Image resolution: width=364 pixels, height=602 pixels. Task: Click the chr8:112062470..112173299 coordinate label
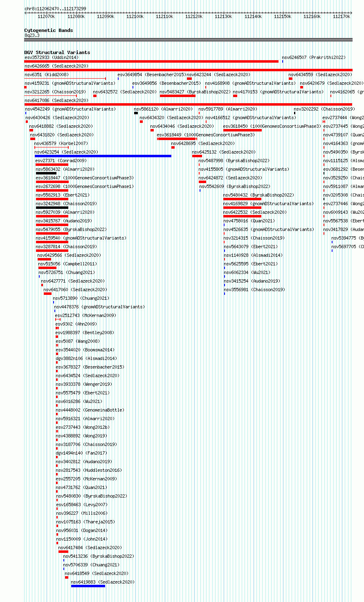pos(55,9)
